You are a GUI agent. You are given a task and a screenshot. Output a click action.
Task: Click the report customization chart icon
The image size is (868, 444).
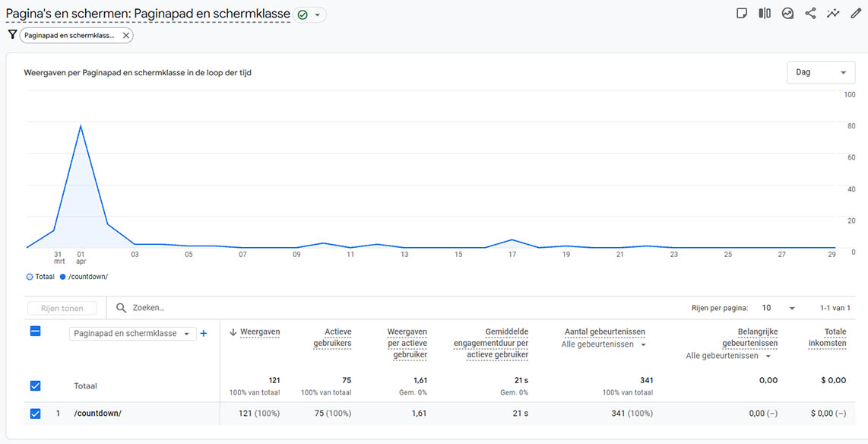787,14
